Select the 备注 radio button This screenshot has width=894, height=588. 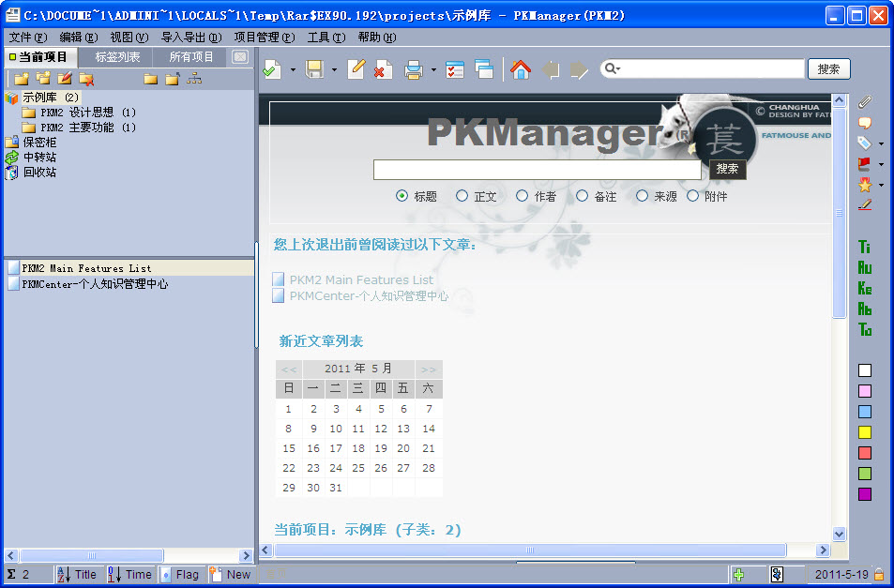click(x=582, y=196)
